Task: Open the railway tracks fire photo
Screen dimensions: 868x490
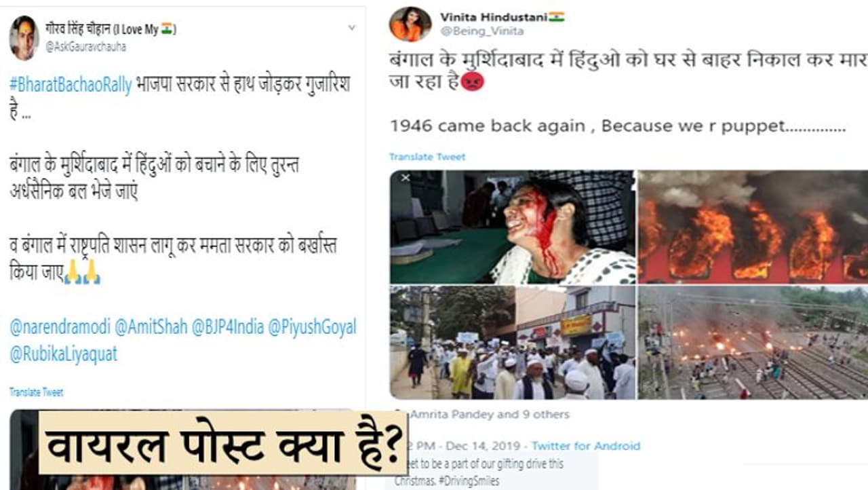Action: [753, 343]
